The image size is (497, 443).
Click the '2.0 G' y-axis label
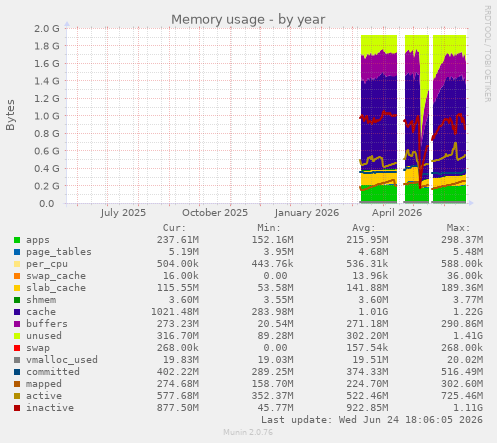click(47, 29)
